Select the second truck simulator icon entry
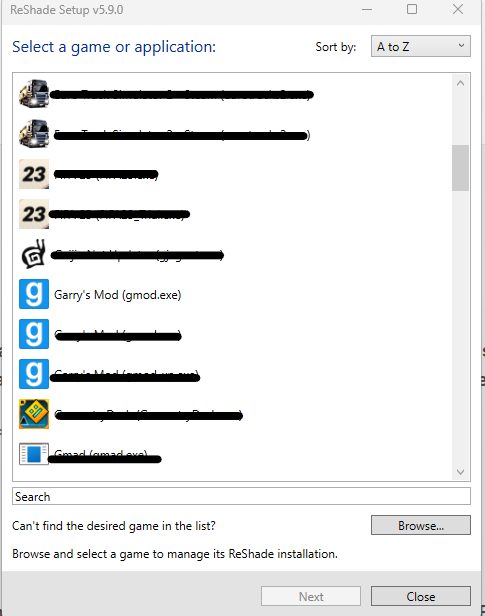This screenshot has width=485, height=616. click(x=34, y=134)
